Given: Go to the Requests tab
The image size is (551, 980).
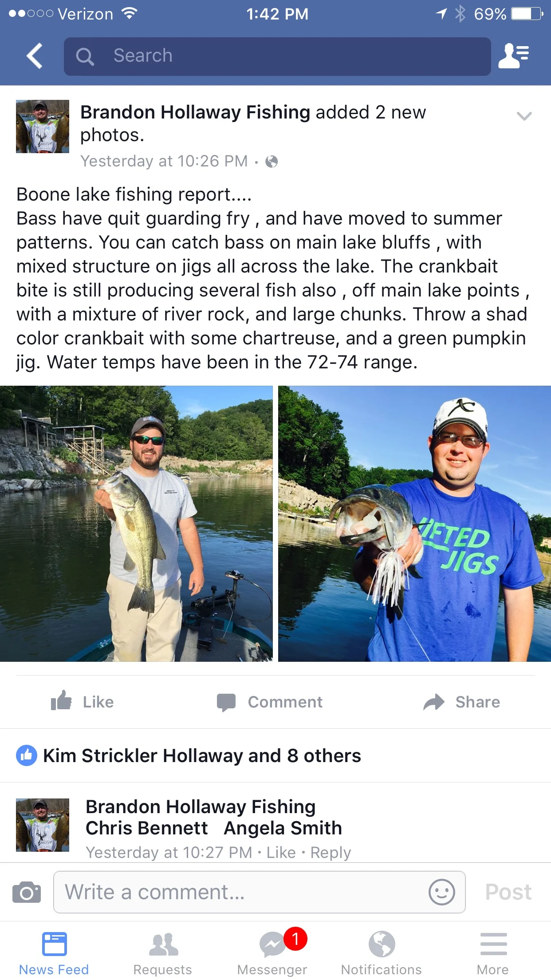Looking at the screenshot, I should click(163, 952).
